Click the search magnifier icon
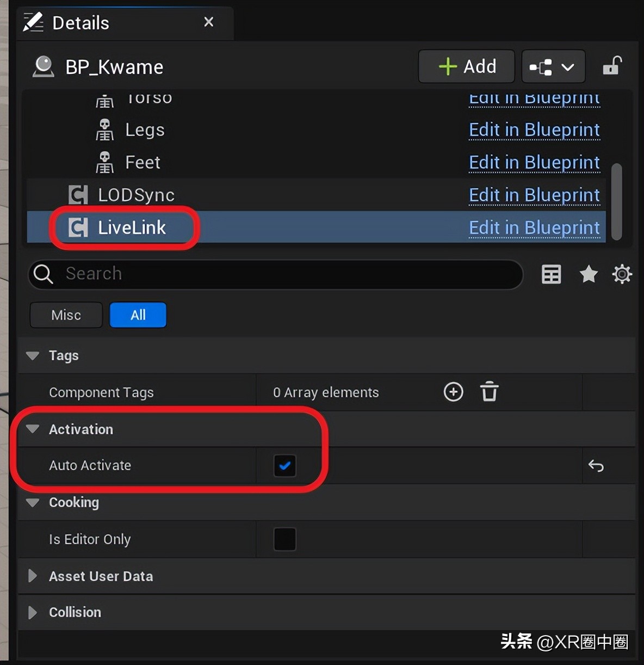 (43, 274)
